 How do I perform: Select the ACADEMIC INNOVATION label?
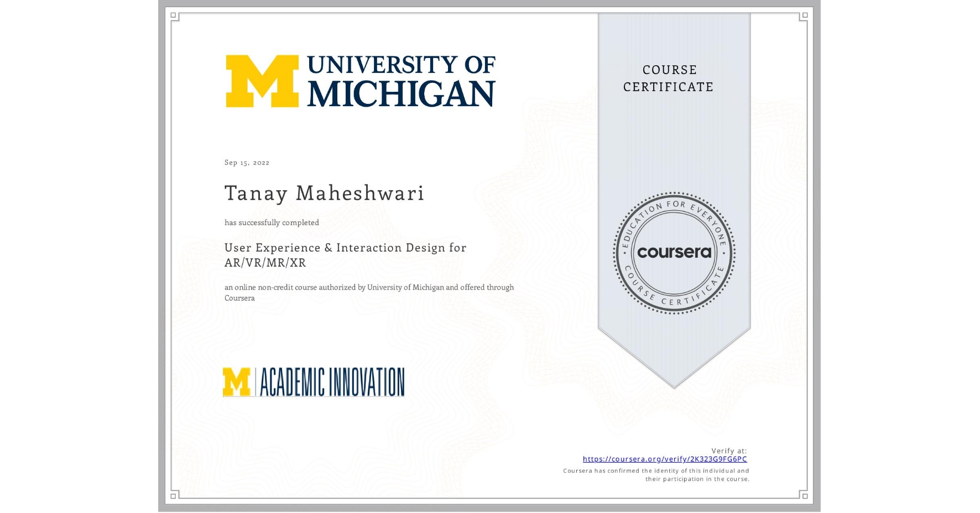tap(332, 380)
